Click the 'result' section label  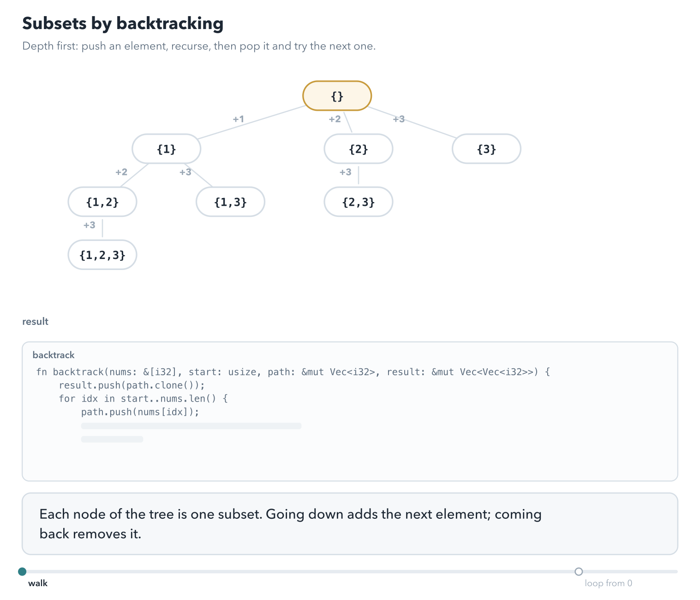coord(35,322)
